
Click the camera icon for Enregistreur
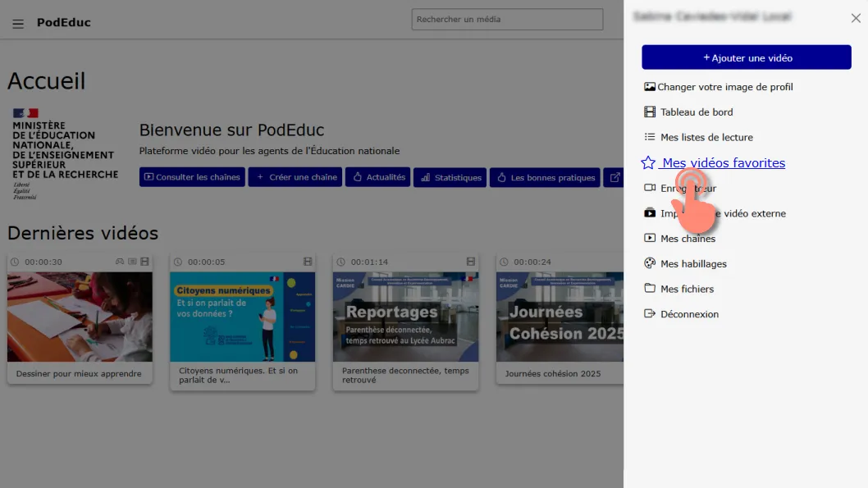coord(649,188)
